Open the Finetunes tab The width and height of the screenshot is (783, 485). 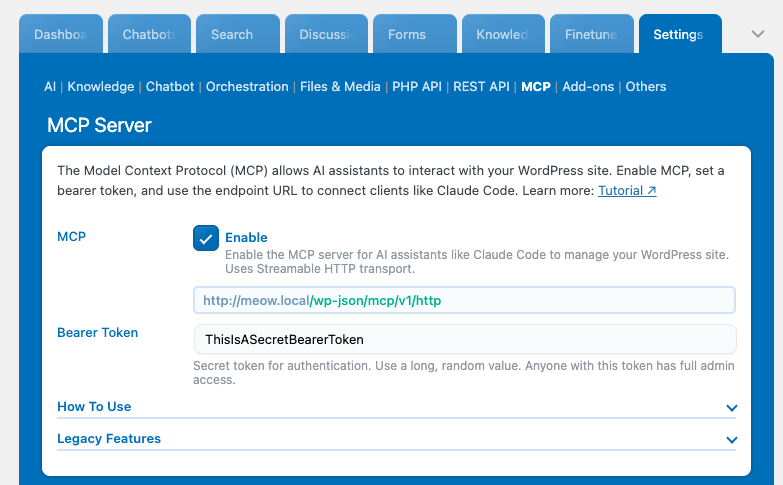pos(591,34)
